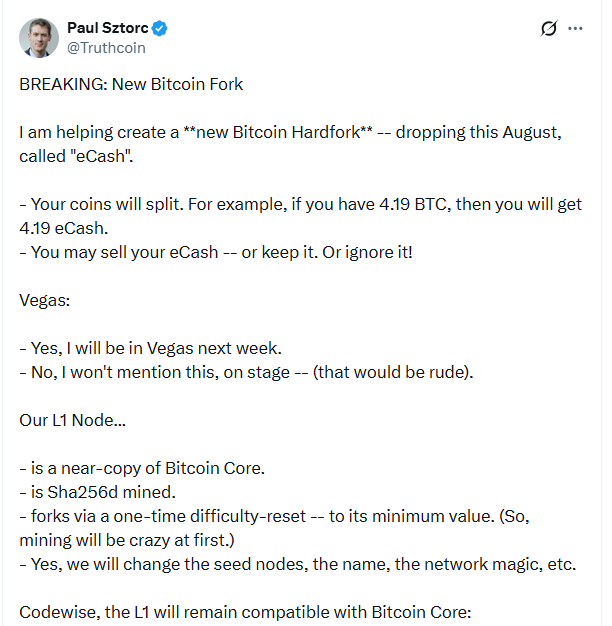This screenshot has height=626, width=612.
Task: Click the "won't mention this, on stage" line
Action: 246,372
